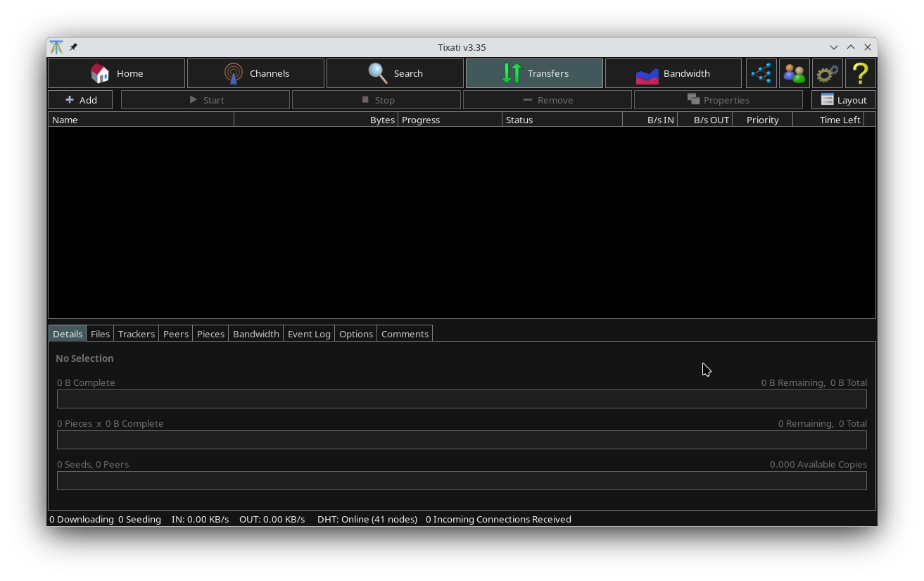Sort by Progress column header
Viewport: 924px width, 581px height.
point(450,120)
